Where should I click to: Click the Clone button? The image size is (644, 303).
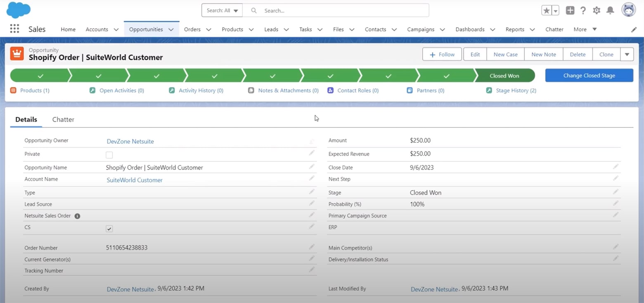pos(606,54)
